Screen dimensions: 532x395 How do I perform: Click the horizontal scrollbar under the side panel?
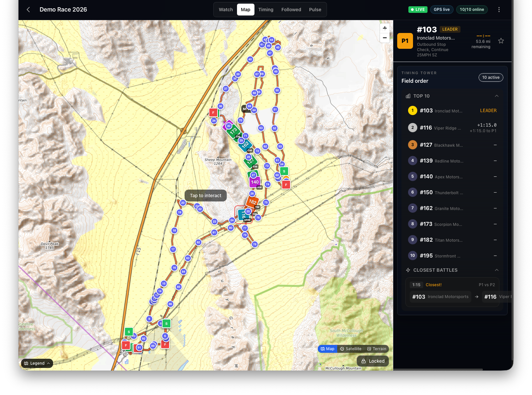438,369
